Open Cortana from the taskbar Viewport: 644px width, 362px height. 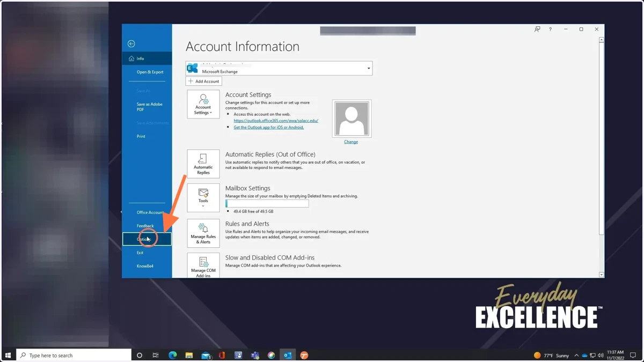click(140, 355)
